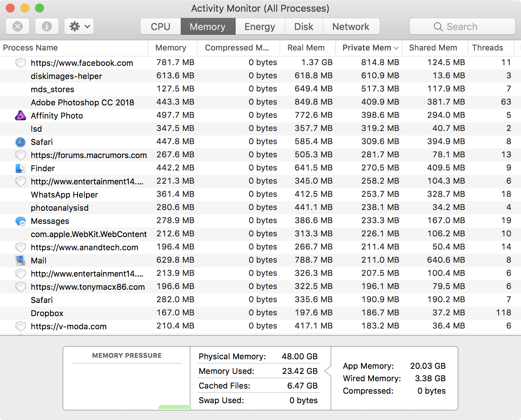Click the yellow minimize window button

pos(25,8)
